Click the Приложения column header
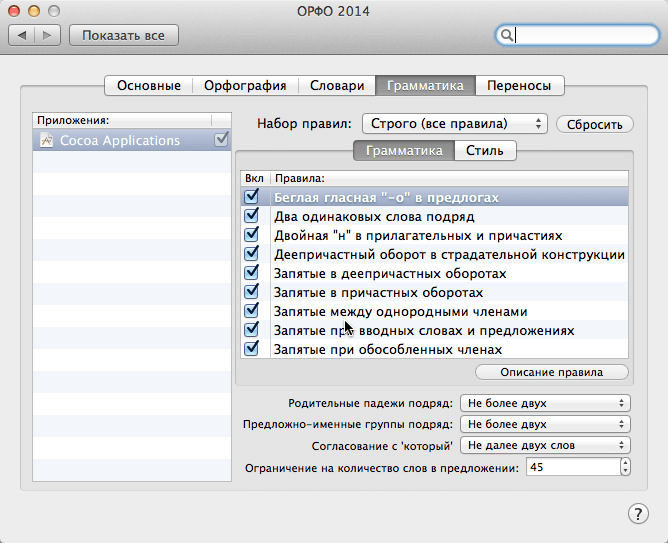This screenshot has width=668, height=543. pos(122,121)
